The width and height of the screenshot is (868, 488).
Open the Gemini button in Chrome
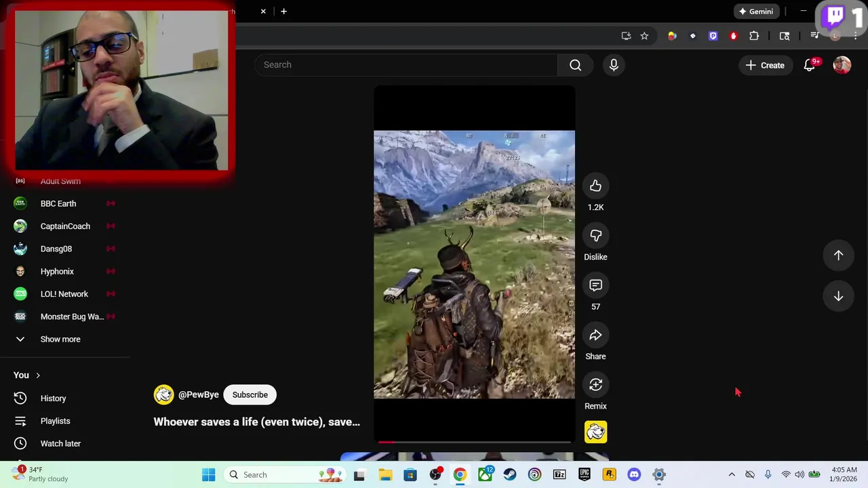(755, 11)
